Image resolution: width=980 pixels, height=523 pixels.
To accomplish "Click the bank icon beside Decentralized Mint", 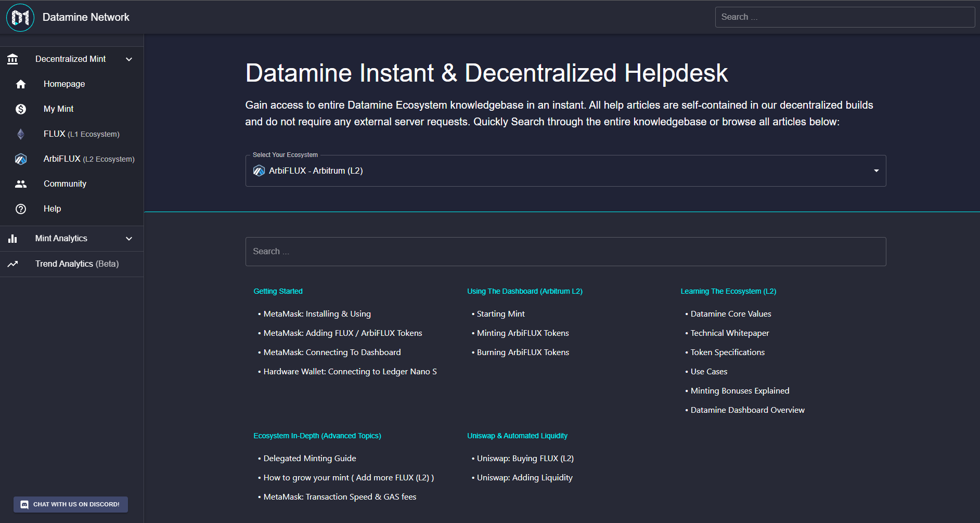I will (12, 59).
